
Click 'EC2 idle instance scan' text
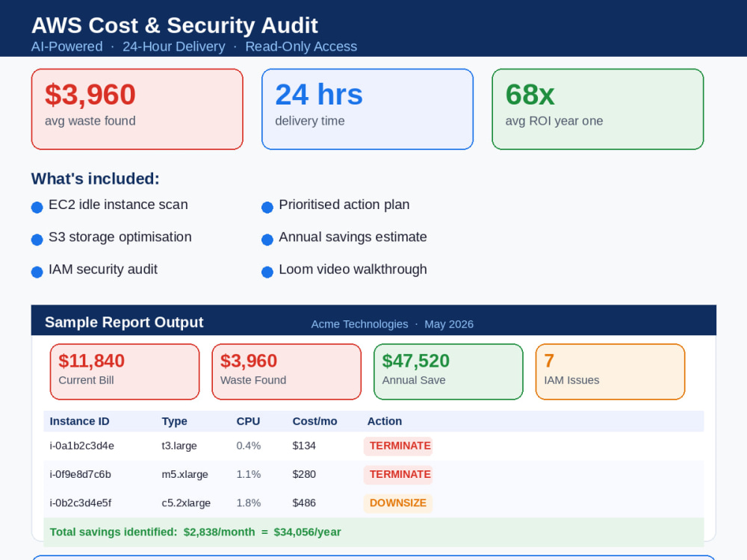[118, 205]
